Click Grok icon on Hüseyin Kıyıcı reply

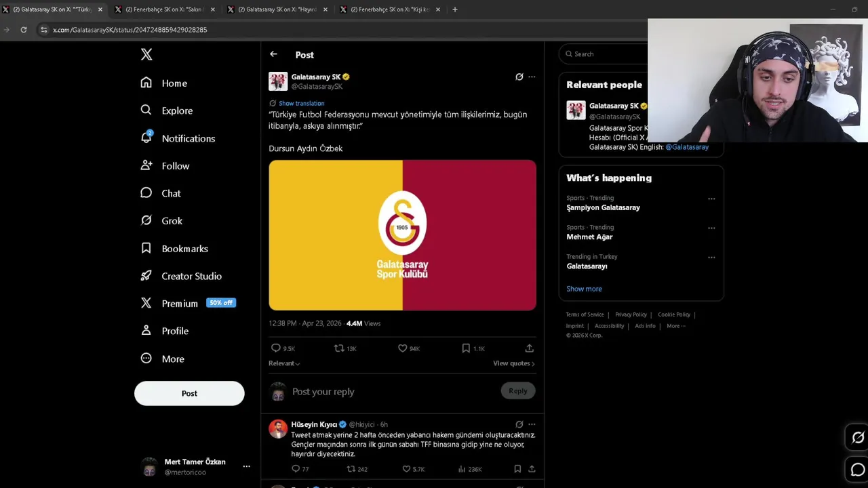click(519, 424)
